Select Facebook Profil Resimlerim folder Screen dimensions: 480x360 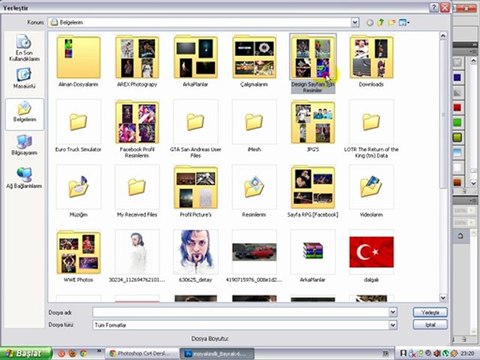tap(137, 129)
